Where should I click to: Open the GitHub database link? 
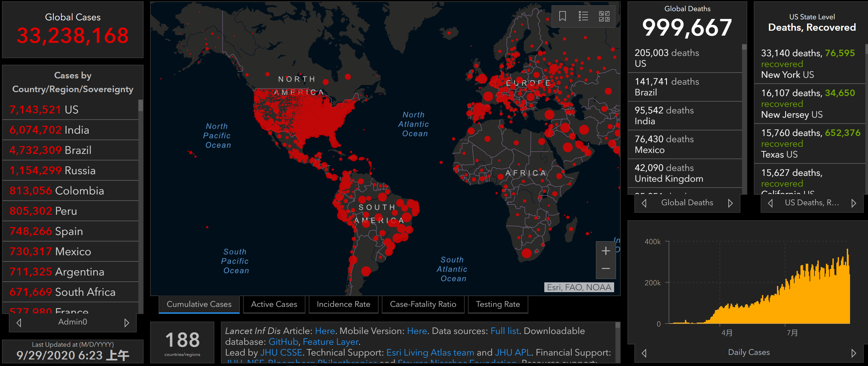pyautogui.click(x=283, y=342)
